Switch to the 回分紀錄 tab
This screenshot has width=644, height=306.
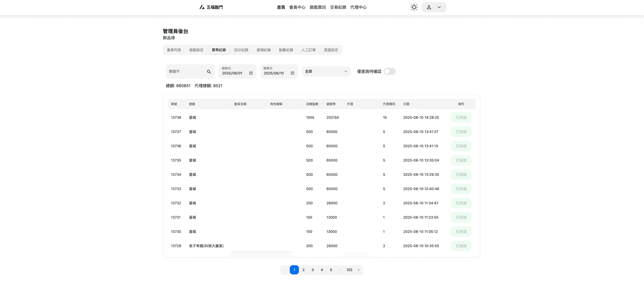pyautogui.click(x=241, y=50)
